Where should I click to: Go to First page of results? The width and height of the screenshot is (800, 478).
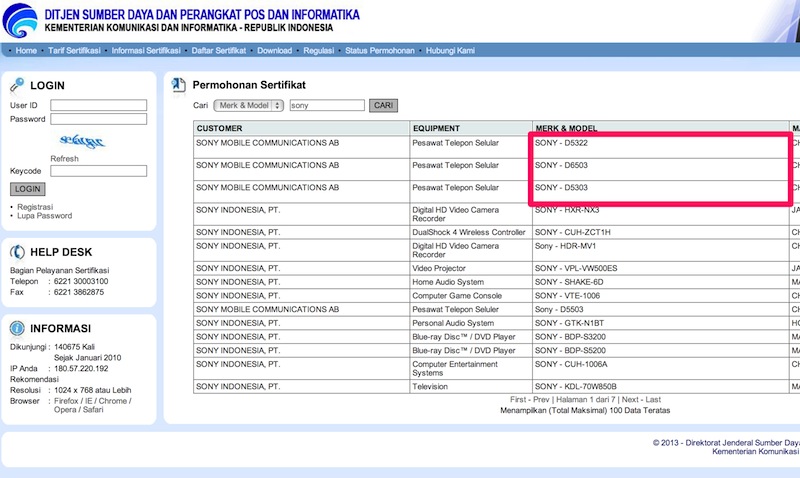[x=518, y=400]
